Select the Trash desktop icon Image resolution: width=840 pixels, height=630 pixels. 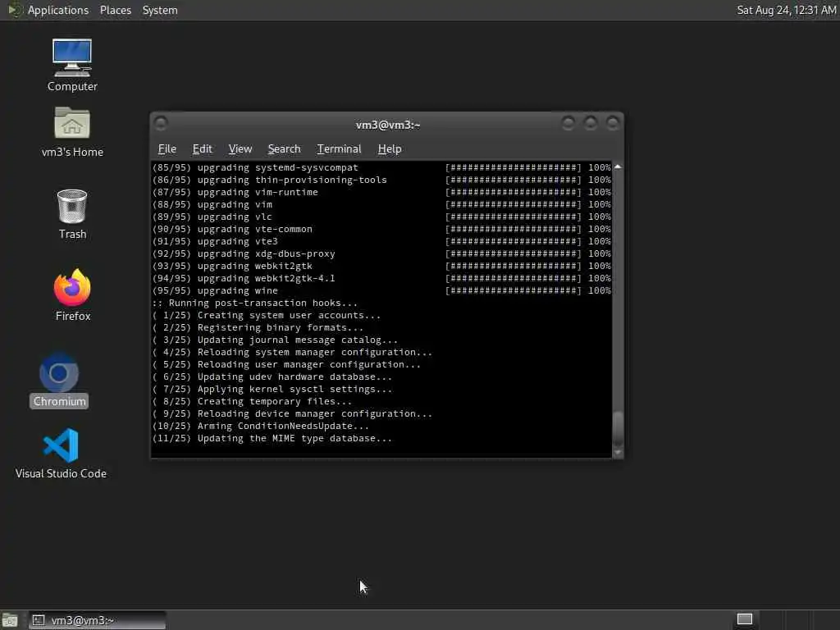pyautogui.click(x=72, y=214)
